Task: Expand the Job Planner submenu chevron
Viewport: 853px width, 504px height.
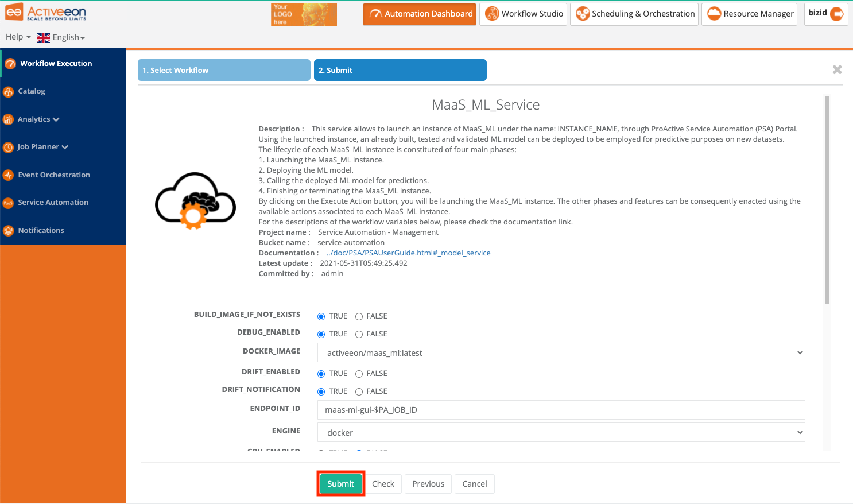Action: (x=65, y=147)
